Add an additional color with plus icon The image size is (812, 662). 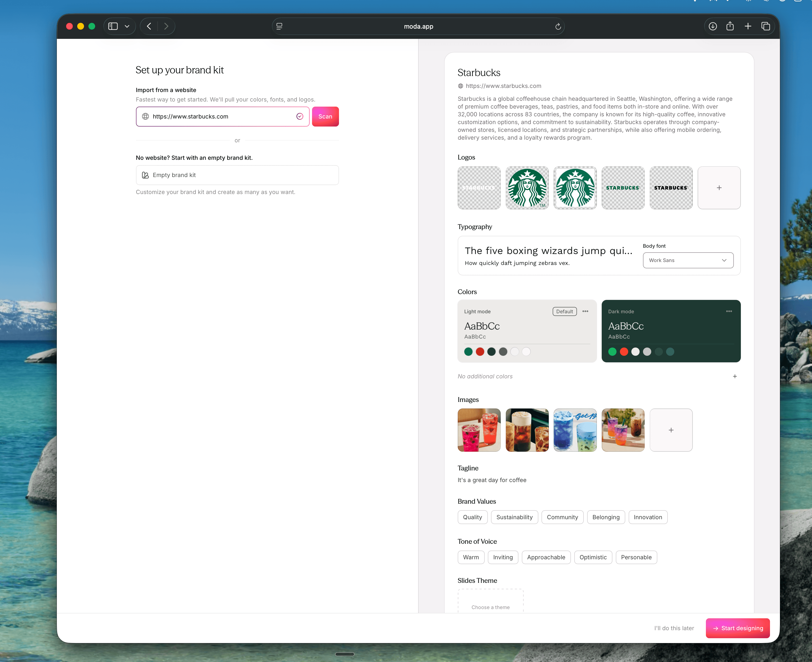click(735, 376)
